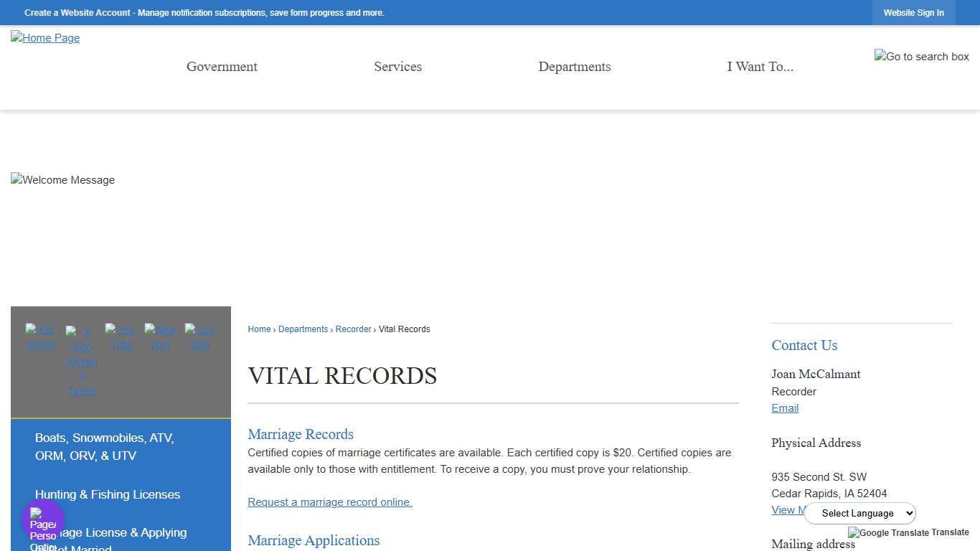
Task: Email Joan McCalmant the Recorder
Action: [784, 408]
